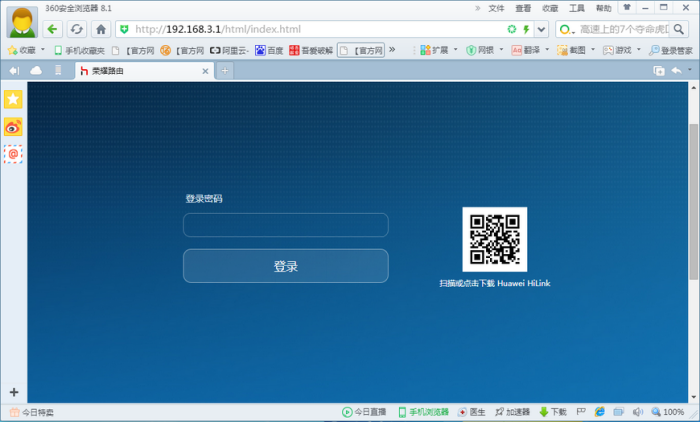
Task: Open the 吾爱破解 bookmark
Action: [311, 50]
